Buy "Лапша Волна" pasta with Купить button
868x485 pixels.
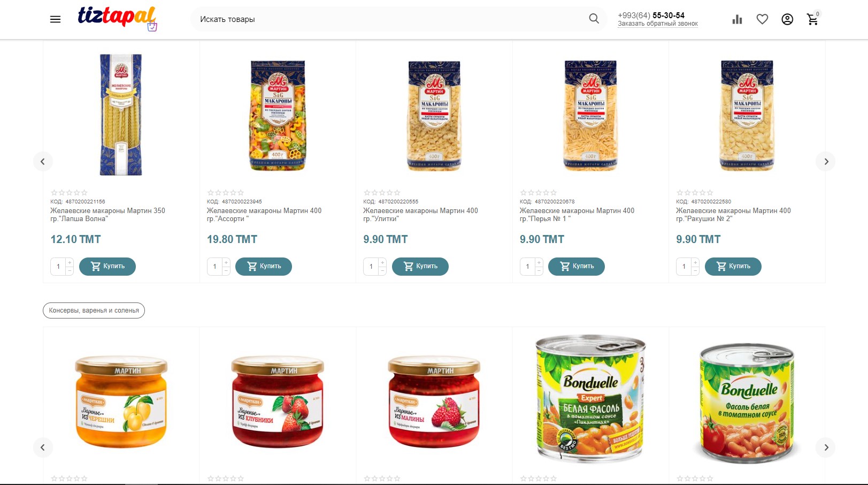(x=107, y=266)
